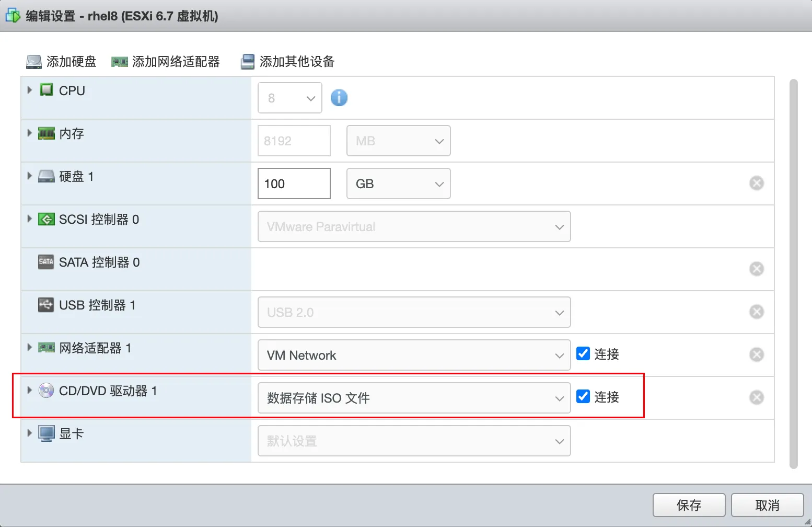Click the SCSI 控制器 0 icon

coord(47,219)
